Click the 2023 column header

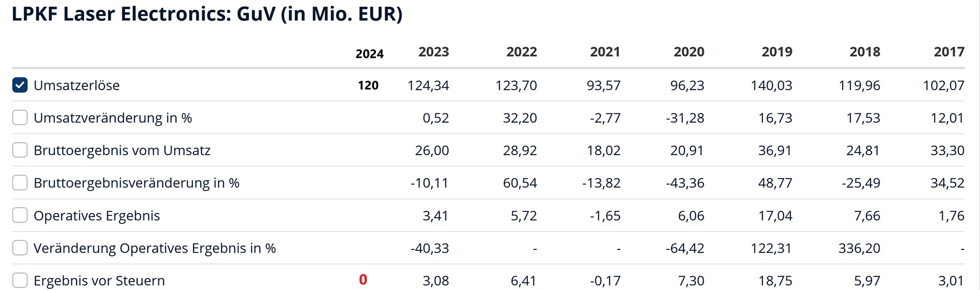pyautogui.click(x=433, y=52)
